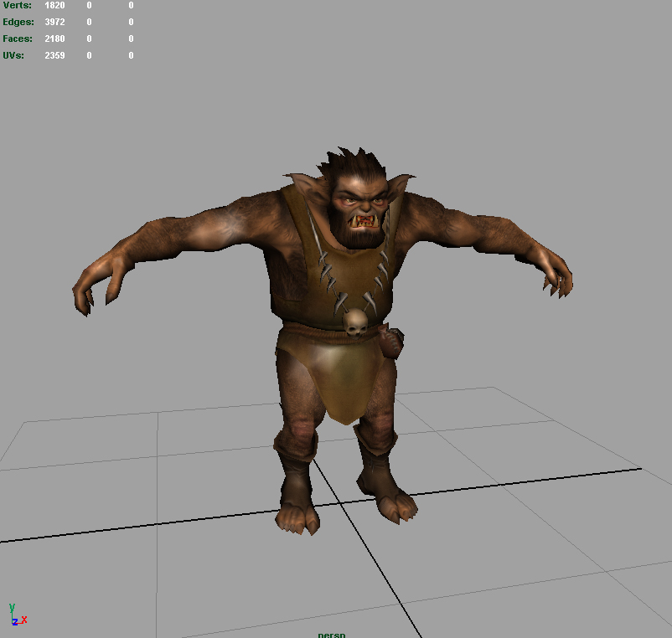
Task: Click the Faces label in the heads-up display
Action: [x=17, y=39]
